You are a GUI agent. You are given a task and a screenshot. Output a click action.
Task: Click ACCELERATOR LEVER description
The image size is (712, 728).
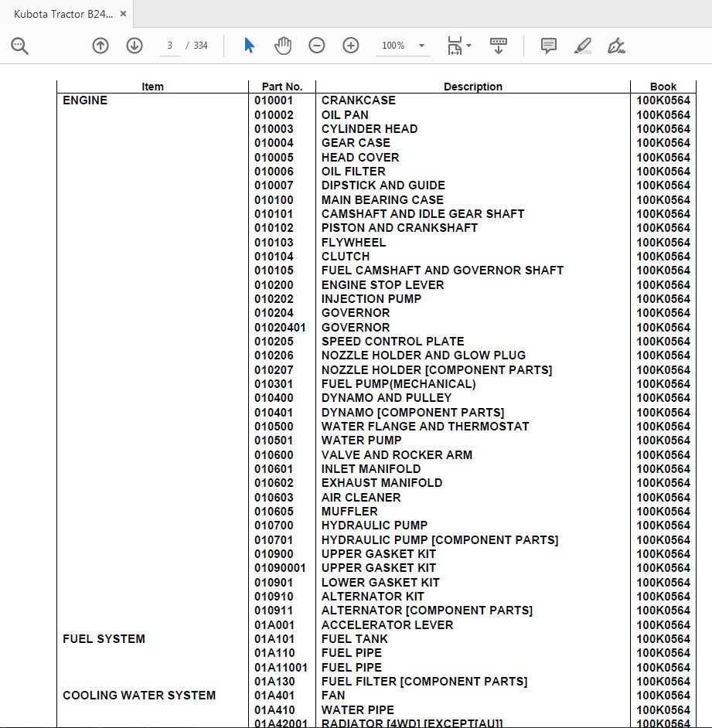point(387,625)
